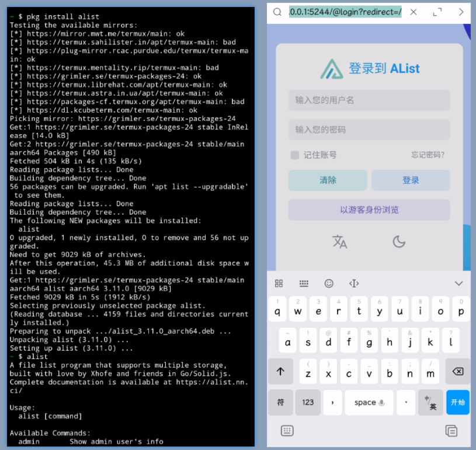Click the 输入您的密码 password field
The image size is (476, 450).
click(369, 130)
